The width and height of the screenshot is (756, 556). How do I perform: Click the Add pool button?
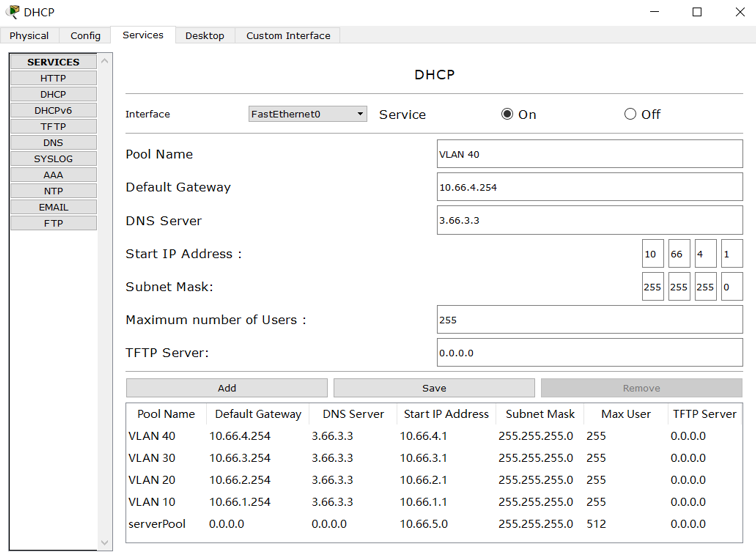tap(227, 388)
